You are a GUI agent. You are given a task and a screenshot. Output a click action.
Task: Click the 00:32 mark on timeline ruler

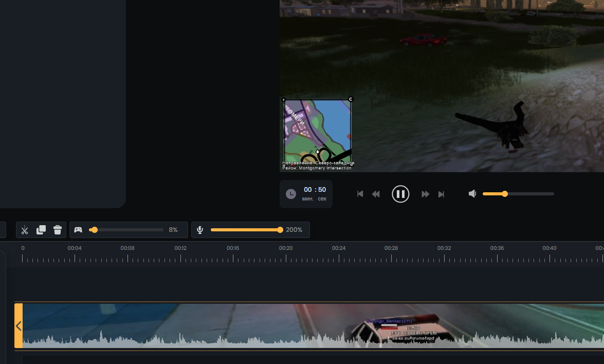point(444,248)
